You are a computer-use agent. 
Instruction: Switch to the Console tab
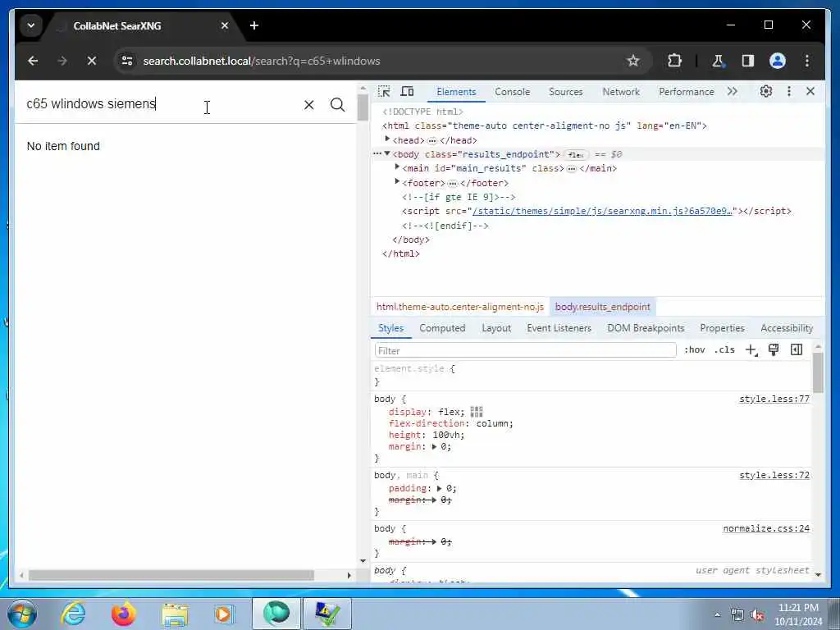[512, 92]
